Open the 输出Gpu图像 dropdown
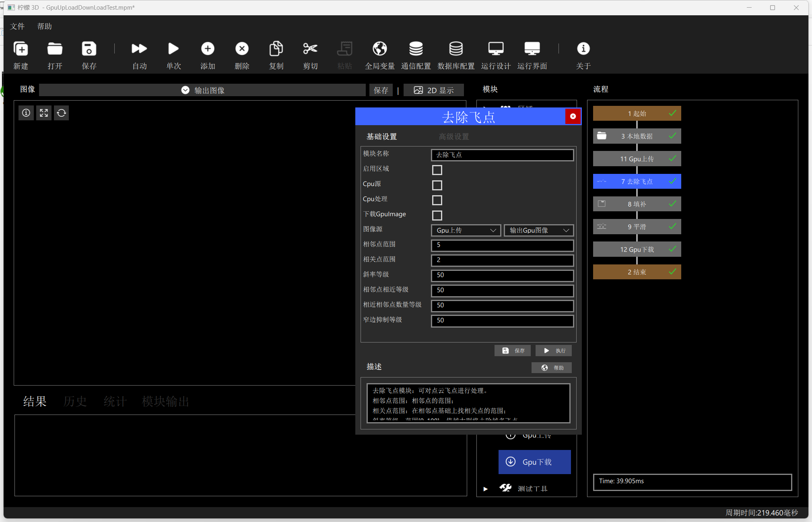Screen dimensions: 812x522 pyautogui.click(x=539, y=230)
